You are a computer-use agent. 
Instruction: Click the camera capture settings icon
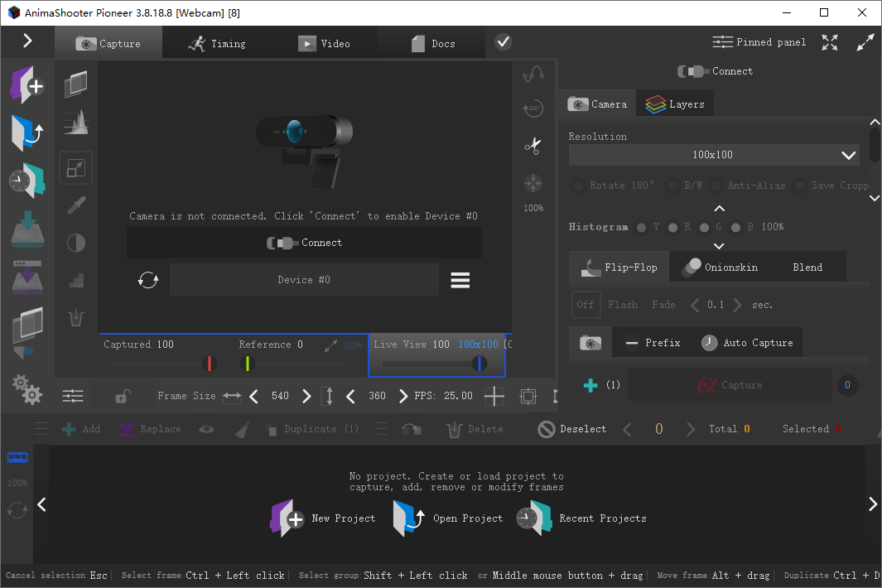590,343
